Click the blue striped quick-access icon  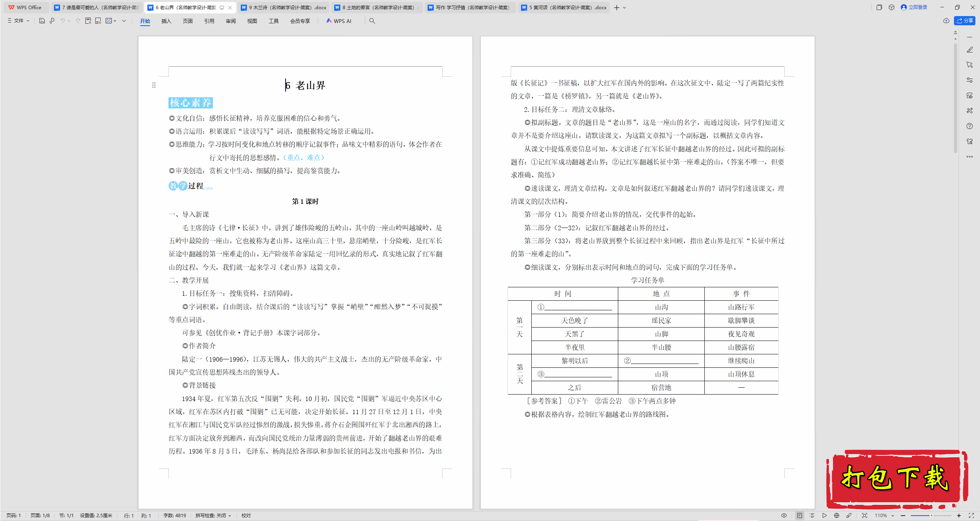(x=109, y=21)
